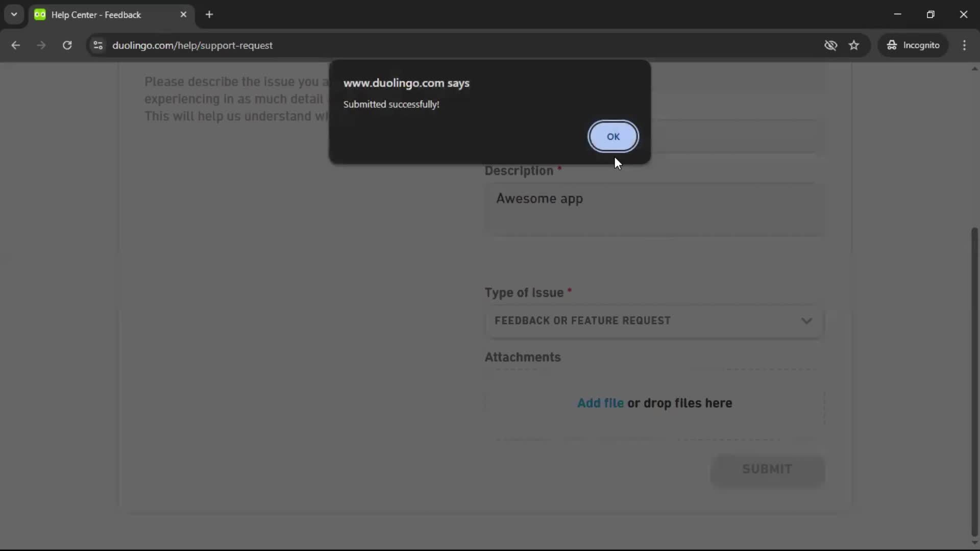Reload the current page

tap(67, 45)
